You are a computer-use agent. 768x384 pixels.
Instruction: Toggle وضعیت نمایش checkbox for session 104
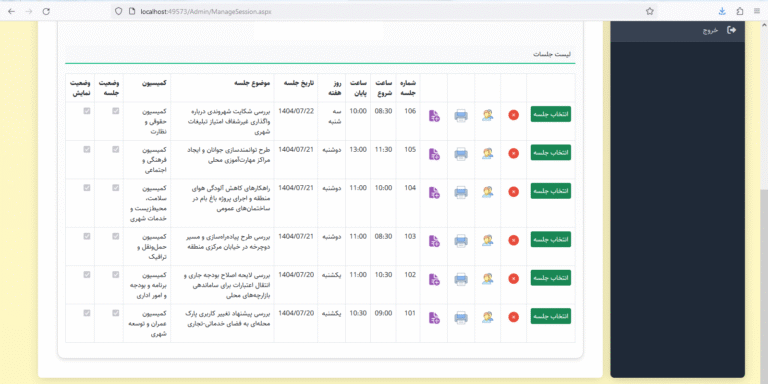(87, 188)
